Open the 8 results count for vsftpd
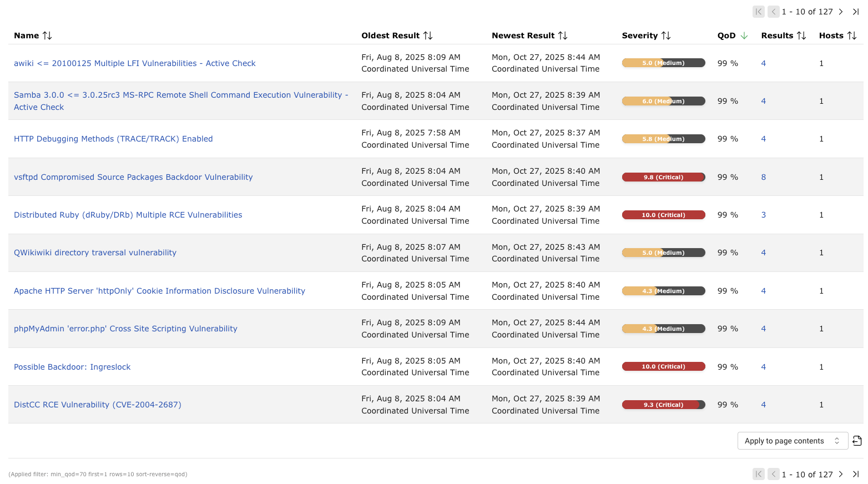 764,177
